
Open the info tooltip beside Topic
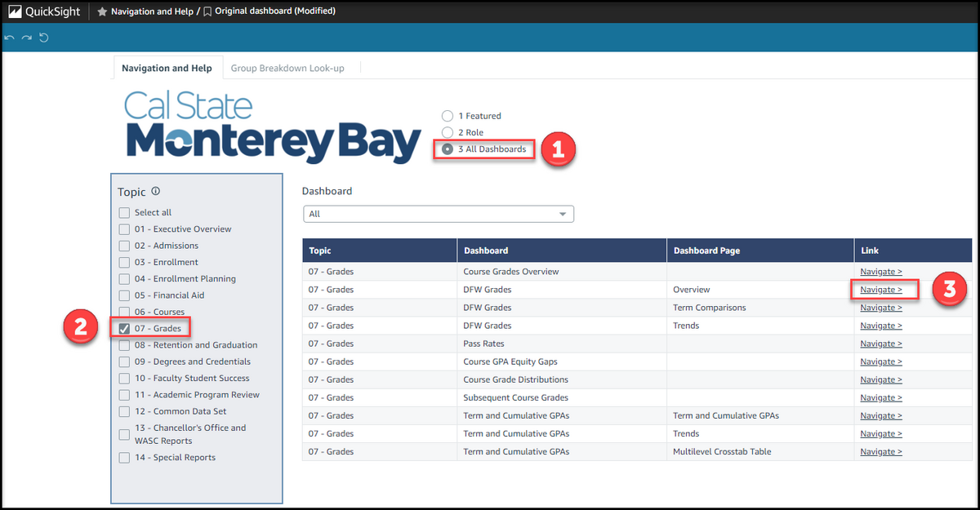click(x=155, y=192)
